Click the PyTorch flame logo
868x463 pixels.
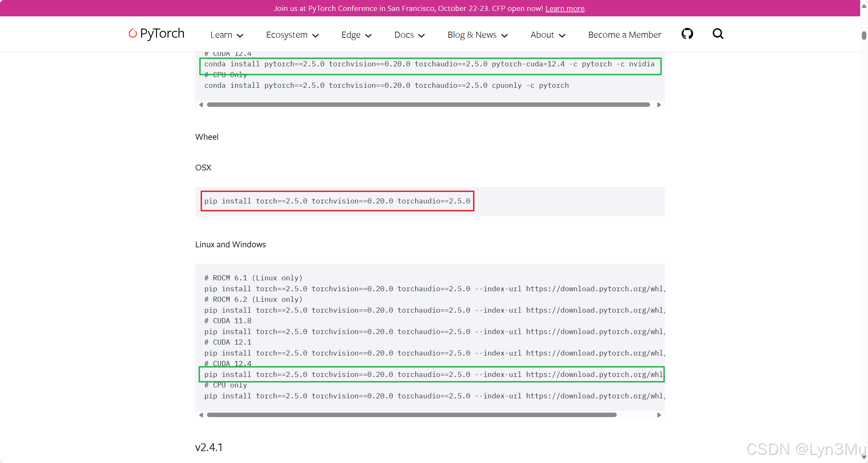pos(132,33)
